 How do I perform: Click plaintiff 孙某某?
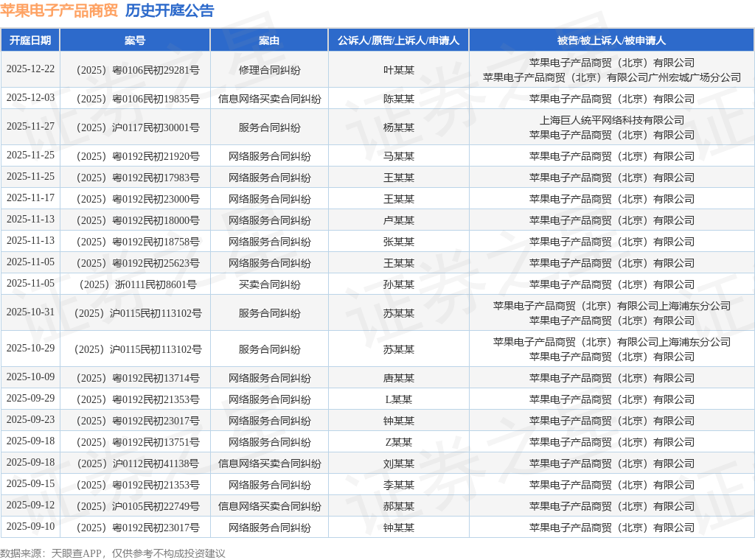pyautogui.click(x=399, y=285)
